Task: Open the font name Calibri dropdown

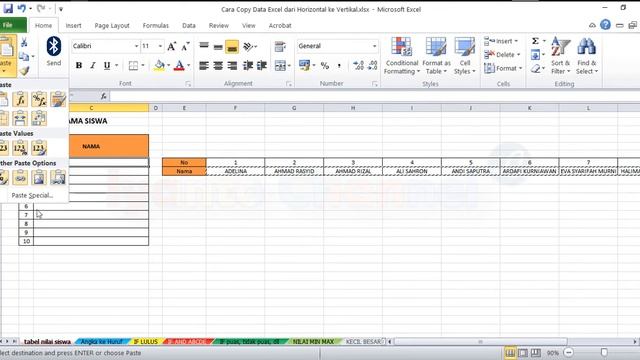Action: coord(136,46)
